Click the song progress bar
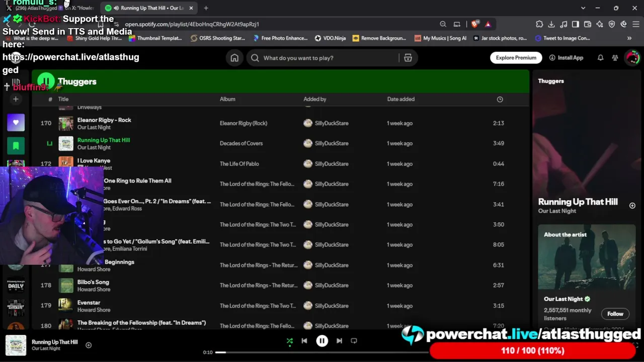This screenshot has width=644, height=362. 322,352
